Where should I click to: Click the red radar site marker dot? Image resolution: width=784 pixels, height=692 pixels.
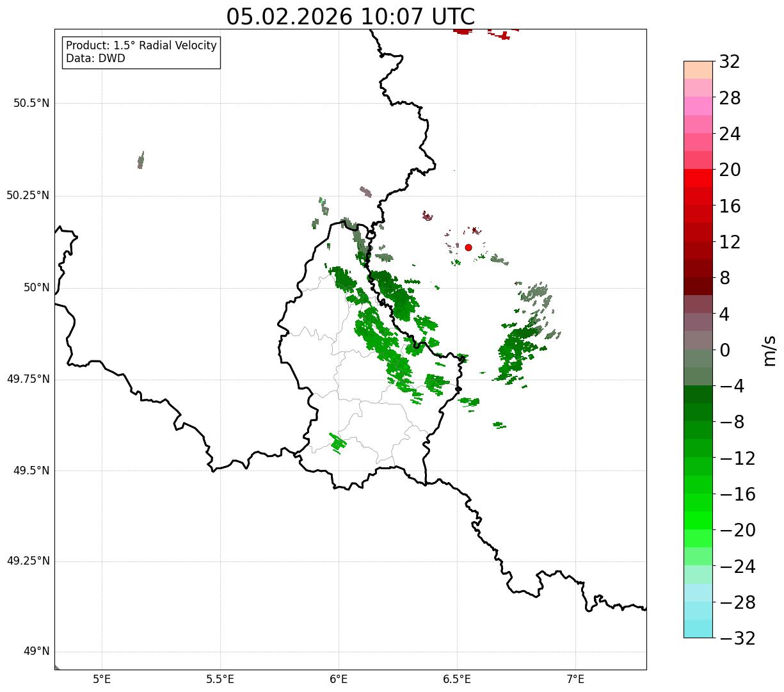click(468, 247)
